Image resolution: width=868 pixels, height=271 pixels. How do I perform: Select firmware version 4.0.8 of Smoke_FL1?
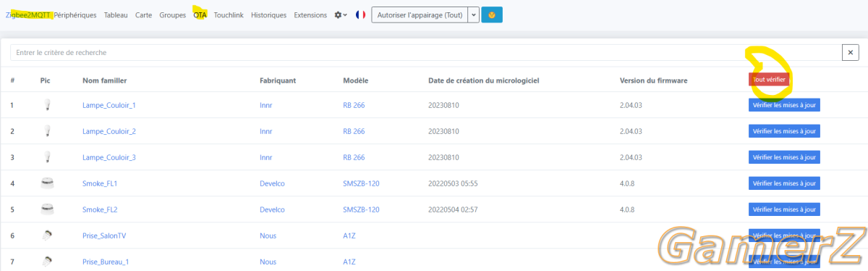(x=628, y=183)
